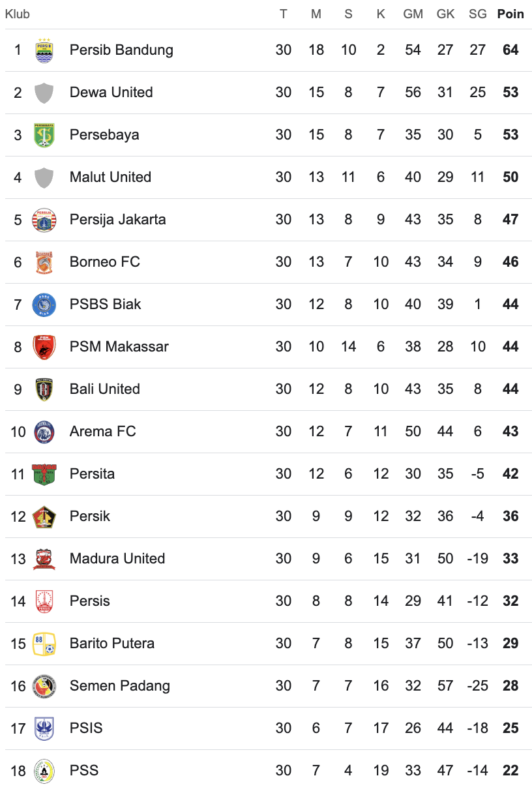
Task: Open the Malut United team link
Action: (x=110, y=177)
